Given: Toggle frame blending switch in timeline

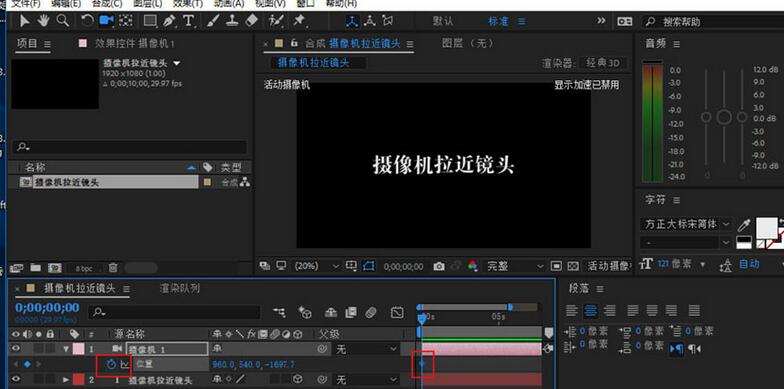Looking at the screenshot, I should click(x=351, y=312).
